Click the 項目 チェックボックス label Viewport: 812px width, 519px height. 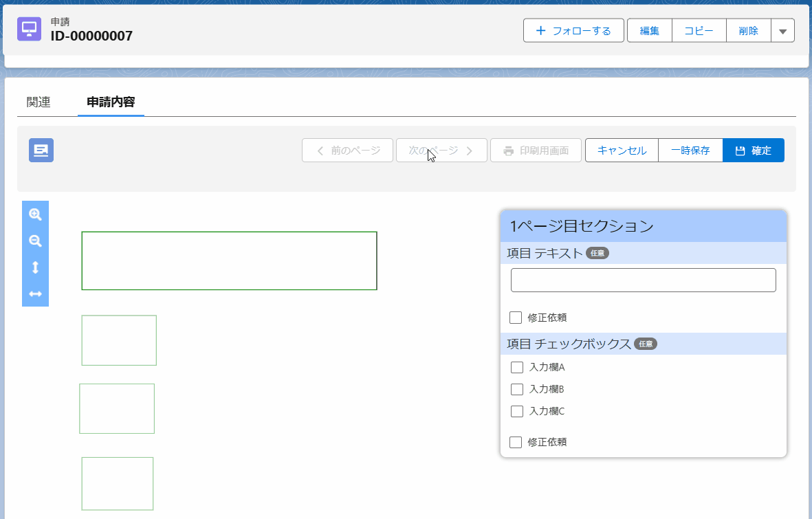569,344
